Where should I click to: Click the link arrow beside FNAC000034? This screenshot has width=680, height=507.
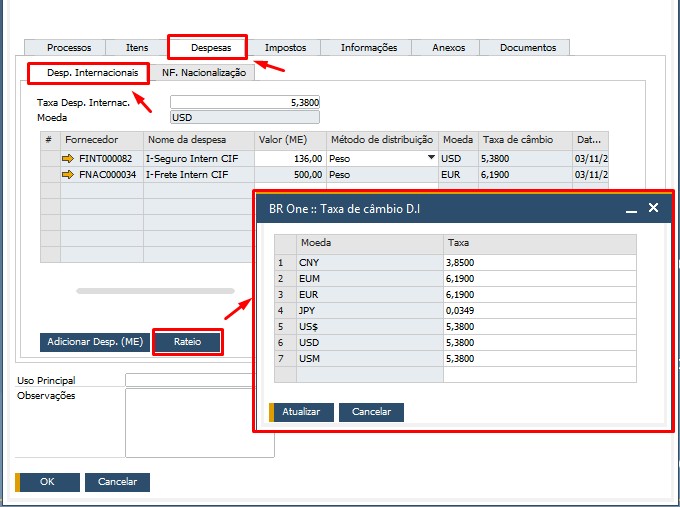[69, 175]
